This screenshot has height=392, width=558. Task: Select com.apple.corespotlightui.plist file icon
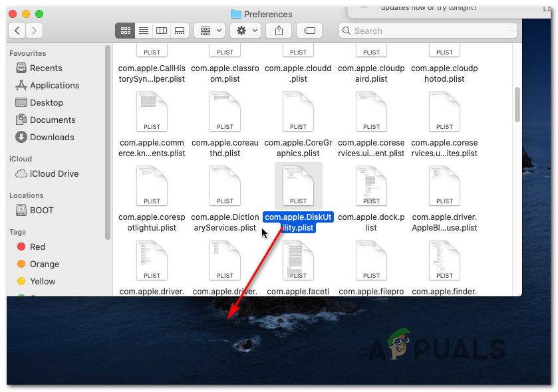click(x=152, y=186)
